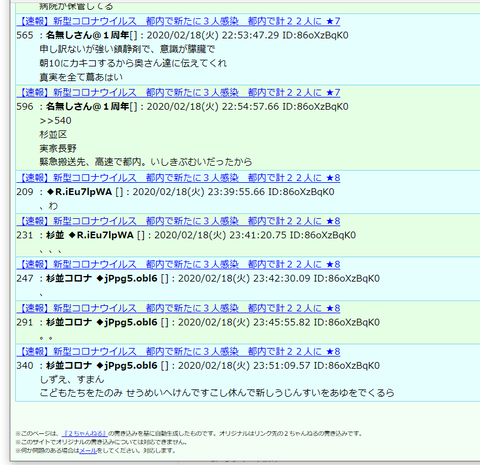Open the ★8 thread link above post 209
Image resolution: width=480 pixels, height=465 pixels.
coord(178,178)
